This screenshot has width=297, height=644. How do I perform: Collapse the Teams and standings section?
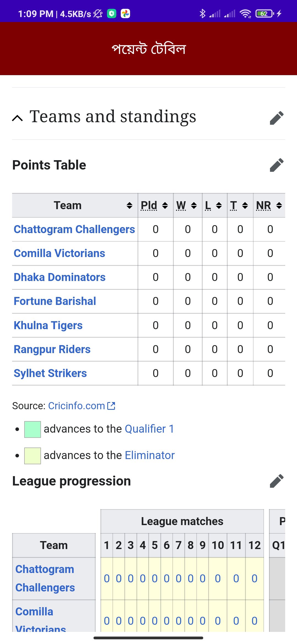pyautogui.click(x=18, y=118)
